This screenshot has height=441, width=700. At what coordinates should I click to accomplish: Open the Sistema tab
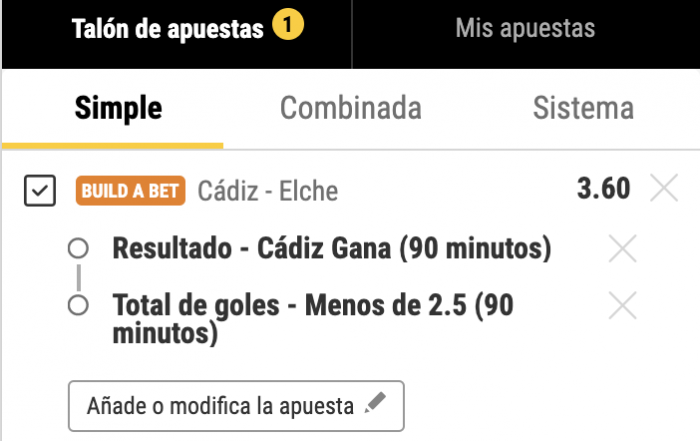(x=583, y=108)
